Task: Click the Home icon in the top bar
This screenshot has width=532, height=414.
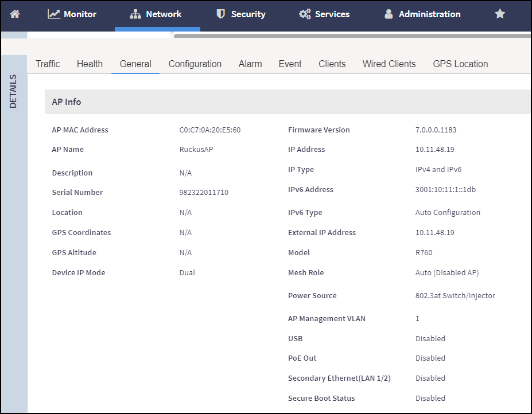Action: pyautogui.click(x=14, y=14)
